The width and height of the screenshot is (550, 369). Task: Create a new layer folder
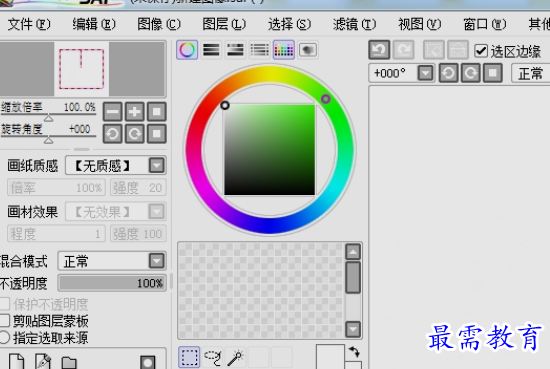pos(69,363)
